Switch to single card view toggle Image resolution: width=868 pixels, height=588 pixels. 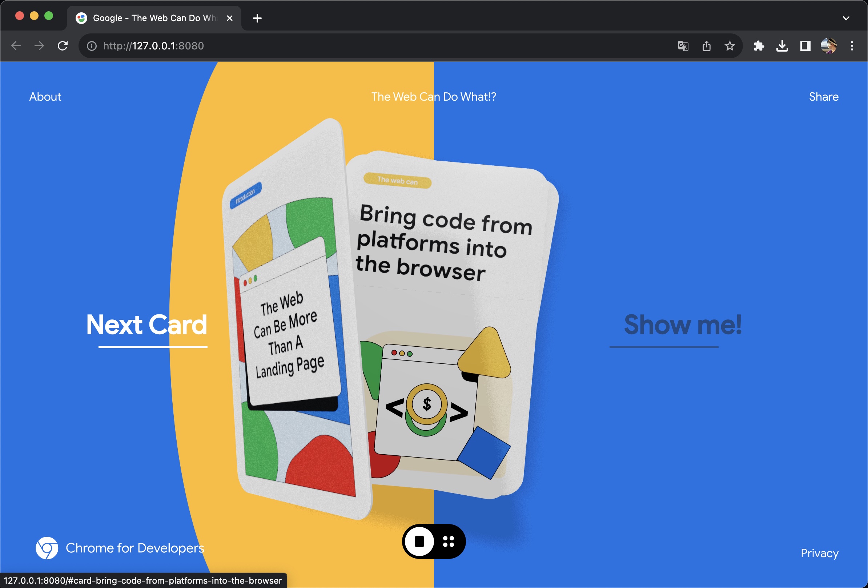click(419, 541)
